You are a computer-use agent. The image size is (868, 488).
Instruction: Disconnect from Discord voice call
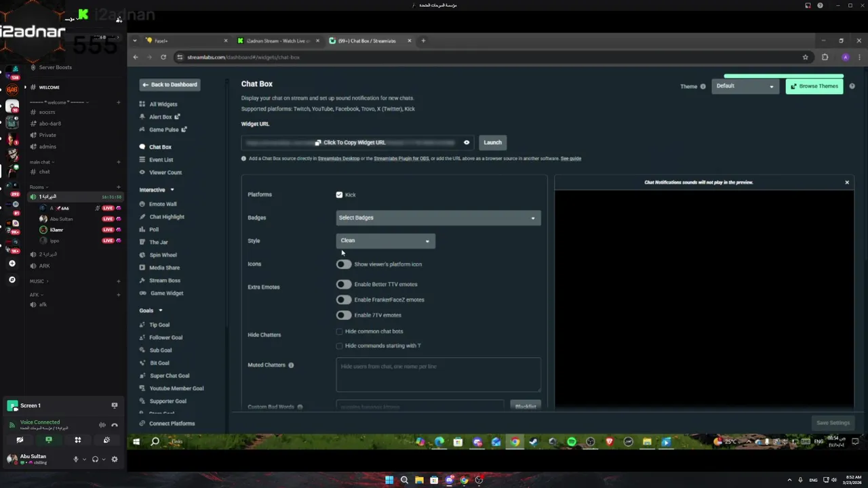coord(114,425)
